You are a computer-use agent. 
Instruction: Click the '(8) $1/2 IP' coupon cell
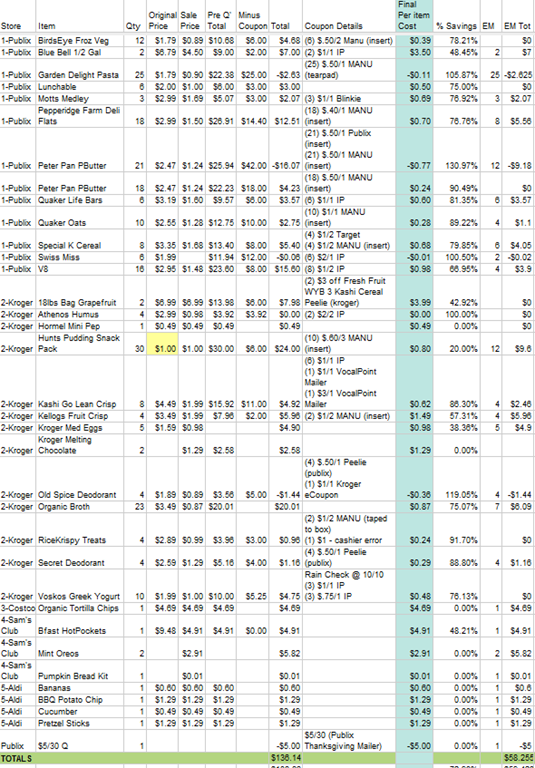click(349, 269)
